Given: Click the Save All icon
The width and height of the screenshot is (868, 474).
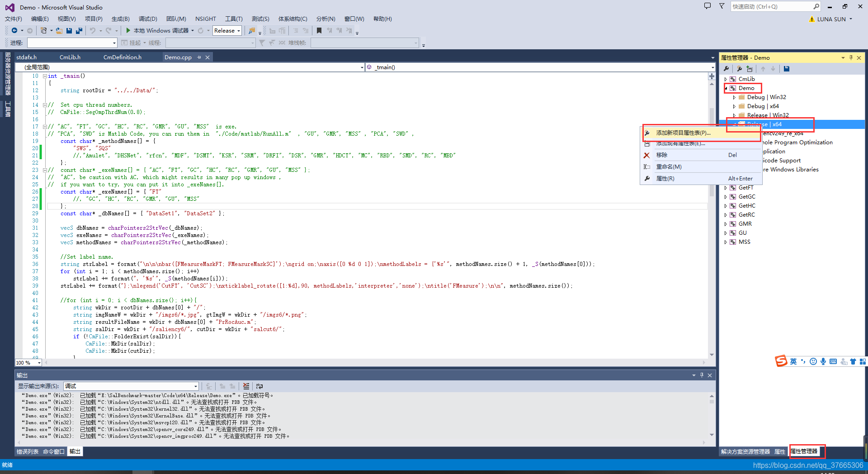Looking at the screenshot, I should point(79,30).
